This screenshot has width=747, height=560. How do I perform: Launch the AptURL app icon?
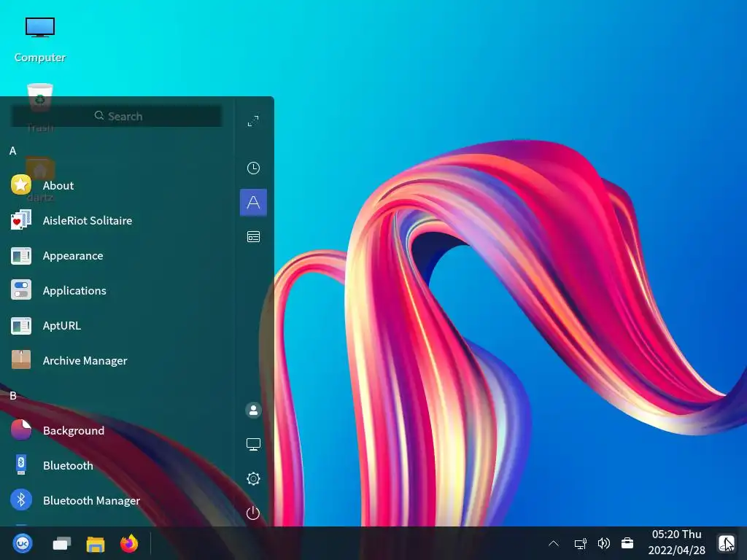(x=21, y=325)
